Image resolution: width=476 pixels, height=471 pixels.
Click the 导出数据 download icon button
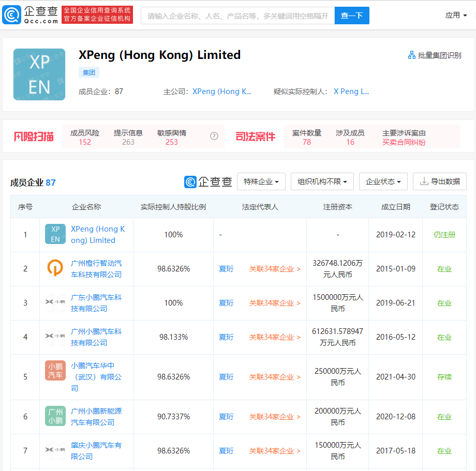click(440, 181)
